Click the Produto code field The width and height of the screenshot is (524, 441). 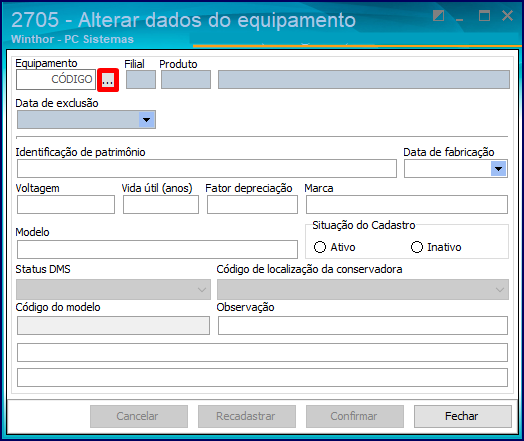[x=186, y=80]
